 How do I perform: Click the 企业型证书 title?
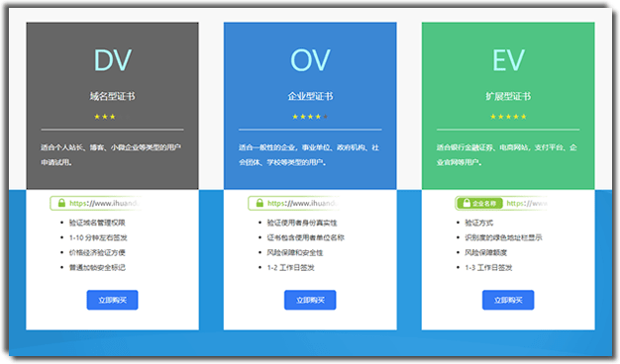pyautogui.click(x=310, y=96)
